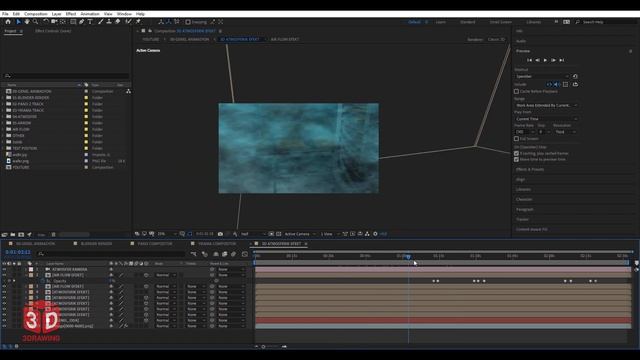Viewport: 640px width, 360px height.
Task: Select the Brush tool
Action: pos(100,22)
